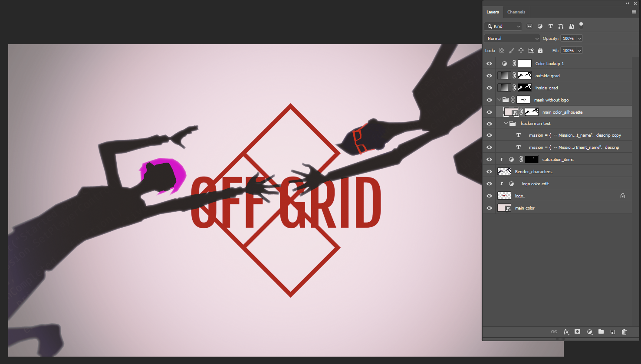641x364 pixels.
Task: Create a new layer
Action: pos(613,332)
